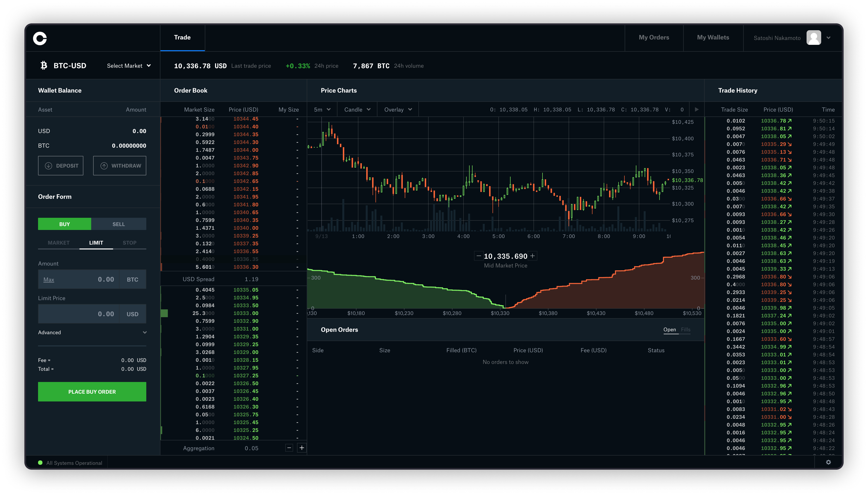The width and height of the screenshot is (868, 495).
Task: Click the Bitcoin BTC-USD market icon
Action: pos(43,65)
